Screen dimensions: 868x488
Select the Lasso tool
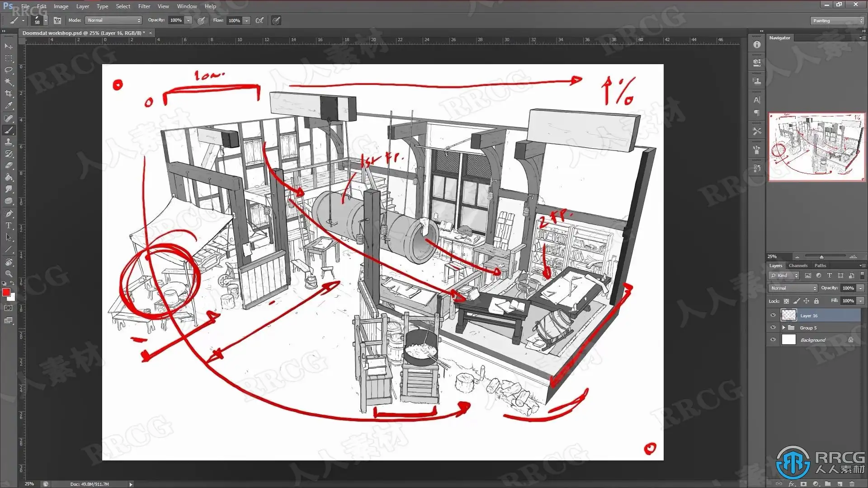pyautogui.click(x=9, y=70)
